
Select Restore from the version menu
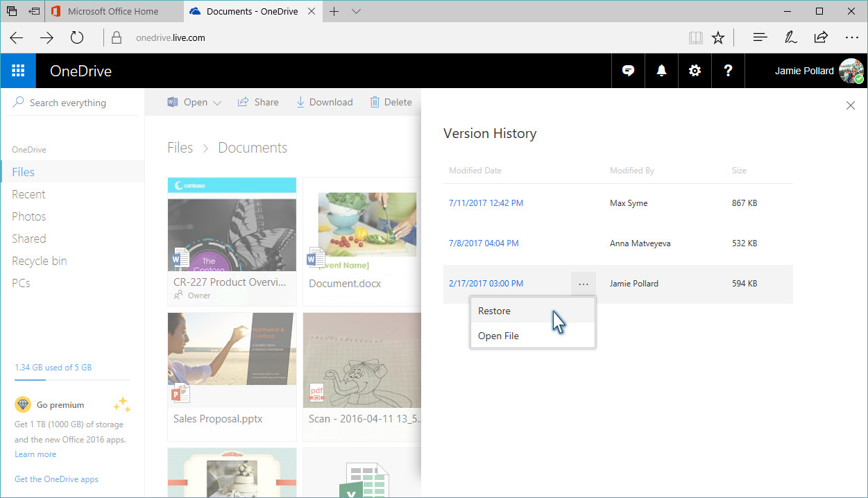(x=494, y=310)
